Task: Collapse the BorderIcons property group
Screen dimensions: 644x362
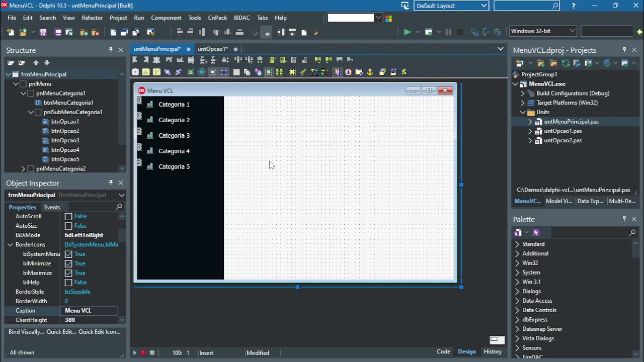Action: coord(10,244)
